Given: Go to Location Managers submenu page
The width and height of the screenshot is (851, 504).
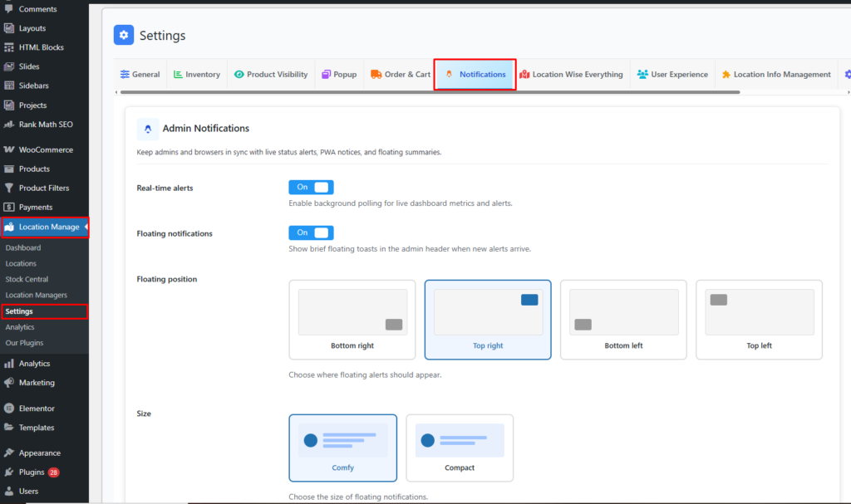Looking at the screenshot, I should click(36, 296).
